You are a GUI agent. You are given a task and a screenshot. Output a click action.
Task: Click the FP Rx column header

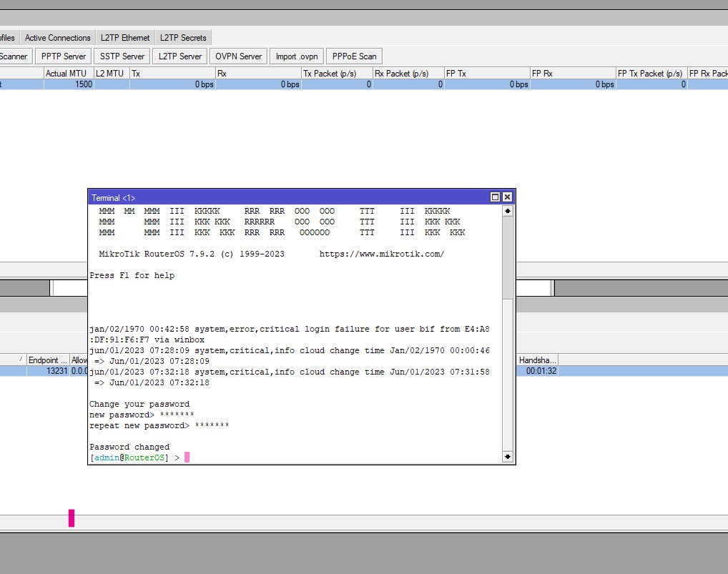pos(573,74)
